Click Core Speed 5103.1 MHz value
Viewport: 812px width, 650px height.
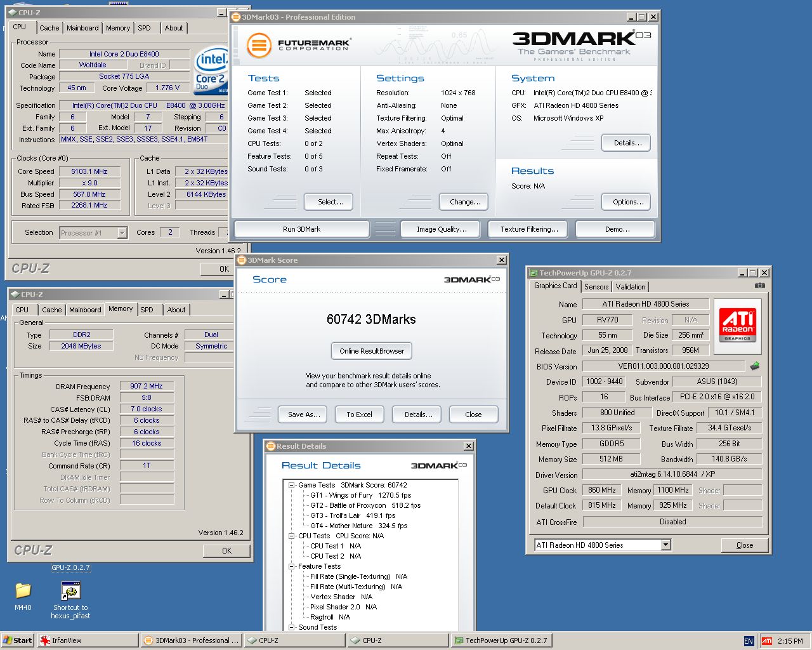(89, 171)
